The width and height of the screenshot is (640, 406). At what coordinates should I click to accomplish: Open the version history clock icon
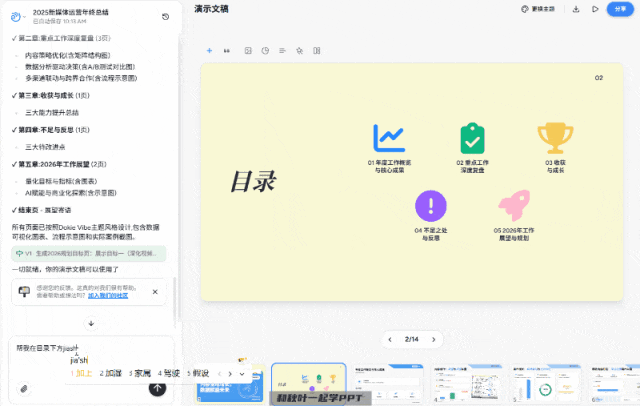click(x=165, y=17)
